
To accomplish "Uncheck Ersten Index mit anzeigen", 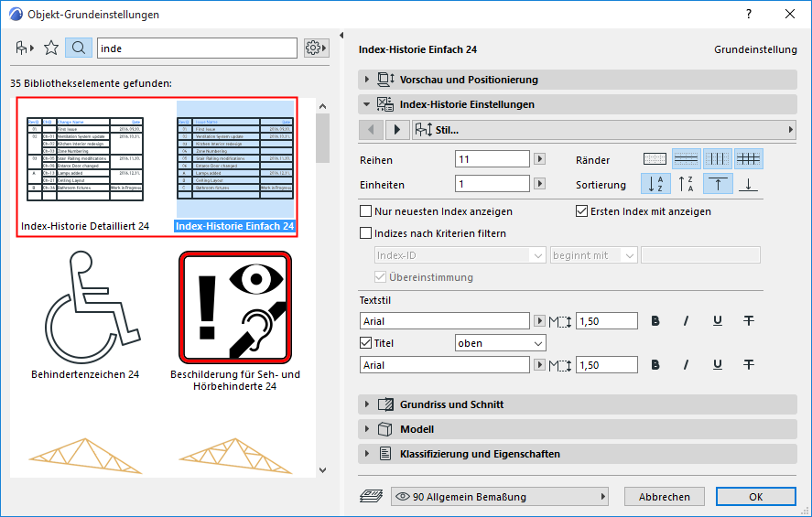I will [x=581, y=211].
